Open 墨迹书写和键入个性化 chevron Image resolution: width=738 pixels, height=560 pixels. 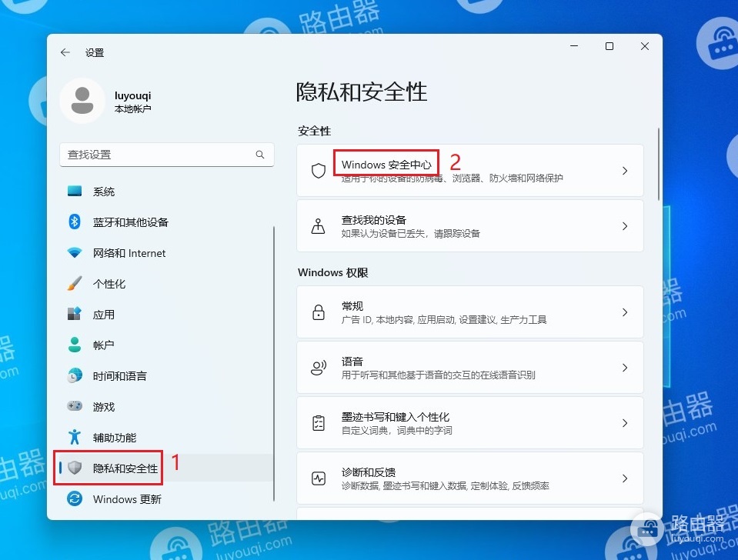[x=625, y=423]
